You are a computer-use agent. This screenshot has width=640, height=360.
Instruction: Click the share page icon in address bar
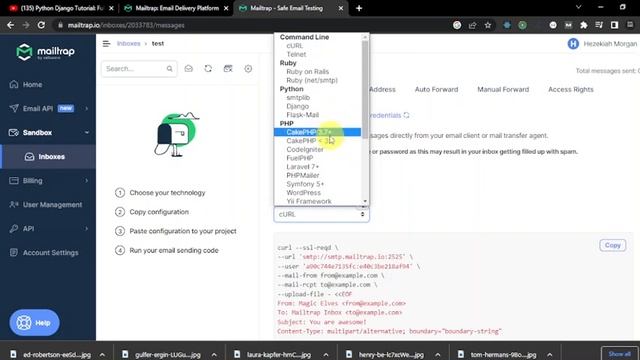[473, 25]
